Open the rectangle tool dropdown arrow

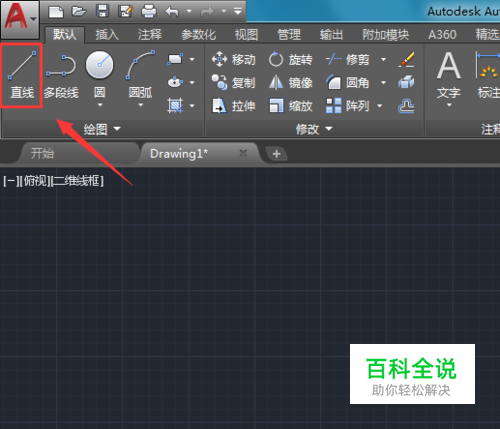point(192,60)
